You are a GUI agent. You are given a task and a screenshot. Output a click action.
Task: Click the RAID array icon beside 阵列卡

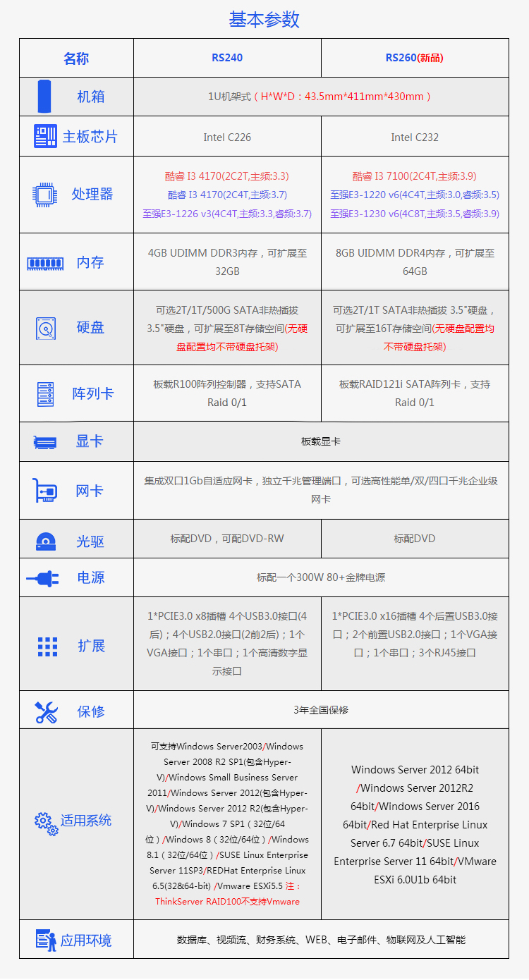coord(45,394)
